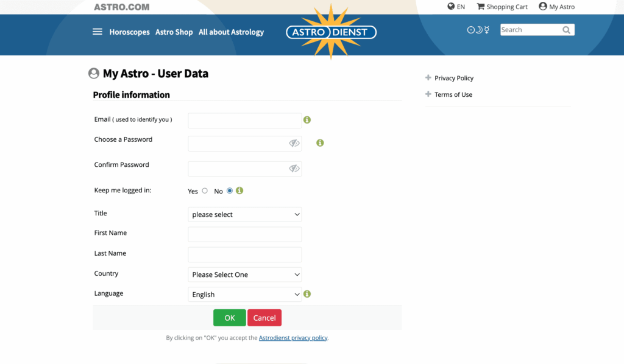The height and width of the screenshot is (364, 624).
Task: Click the green OK button
Action: (230, 318)
